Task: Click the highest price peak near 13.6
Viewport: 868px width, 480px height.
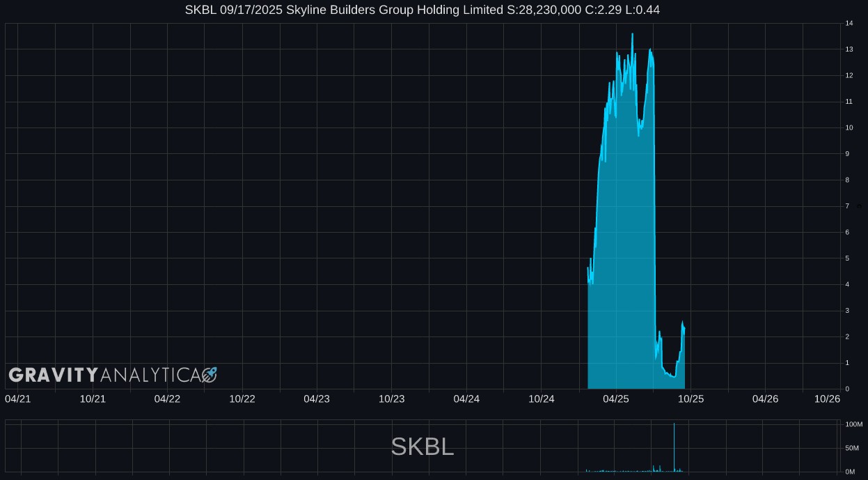Action: pyautogui.click(x=632, y=34)
